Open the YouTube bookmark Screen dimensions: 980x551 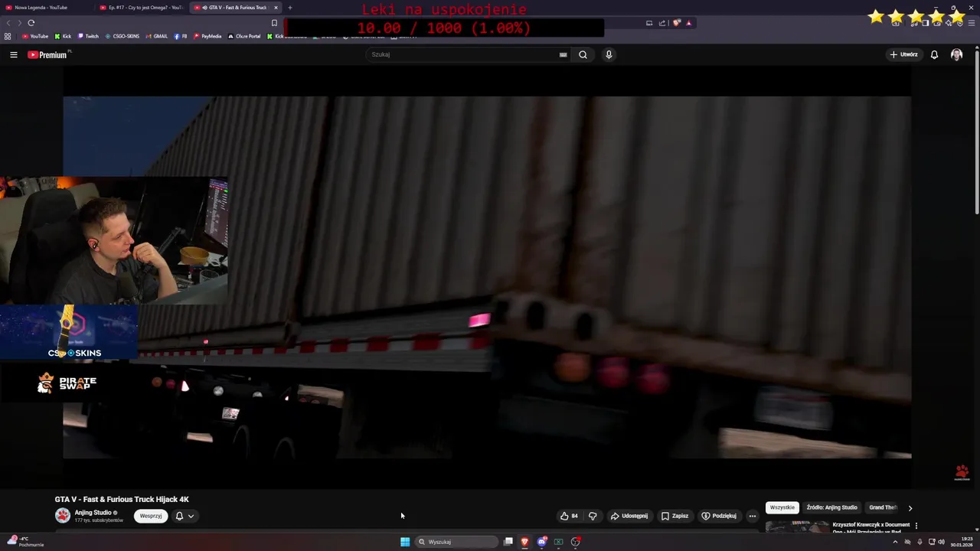click(35, 36)
